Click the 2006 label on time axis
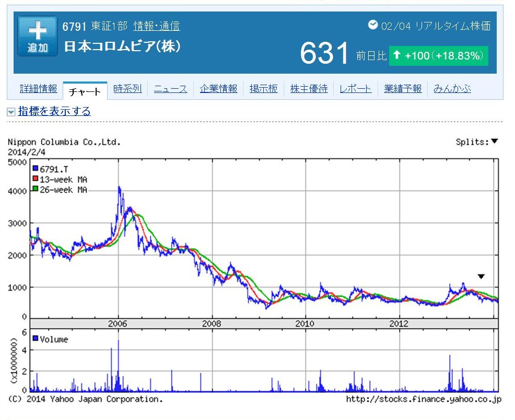 [118, 324]
